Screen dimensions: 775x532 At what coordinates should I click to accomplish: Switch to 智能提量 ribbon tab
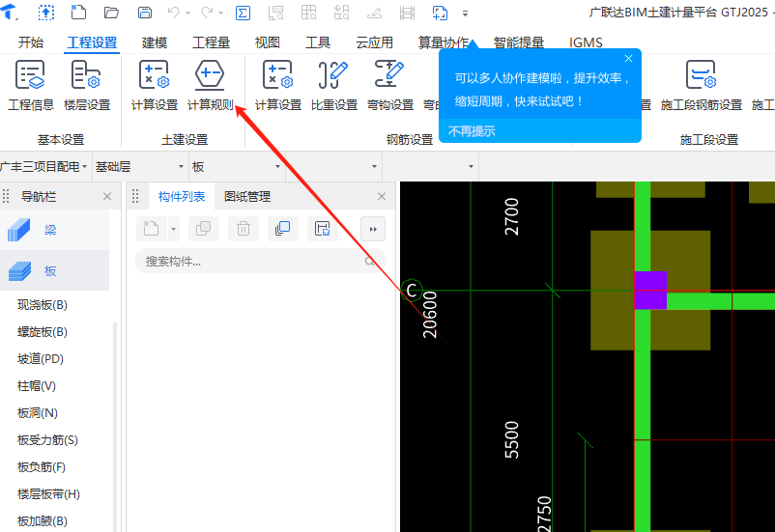click(x=518, y=42)
